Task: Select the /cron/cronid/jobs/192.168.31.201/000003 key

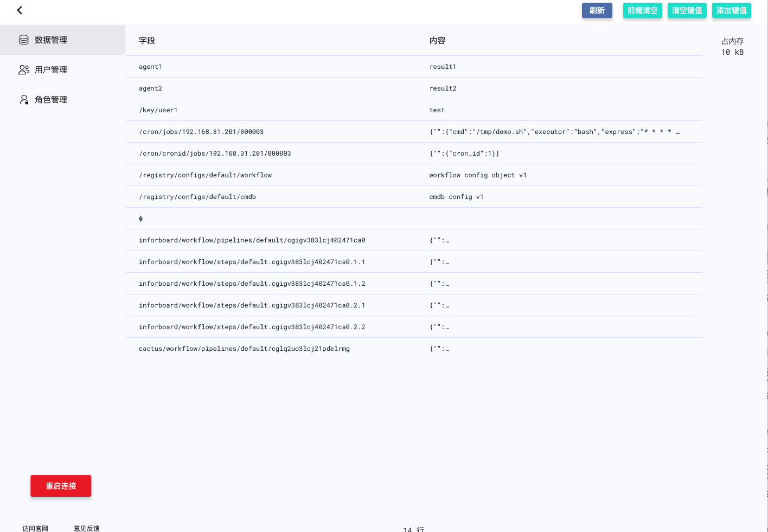Action: coord(215,153)
